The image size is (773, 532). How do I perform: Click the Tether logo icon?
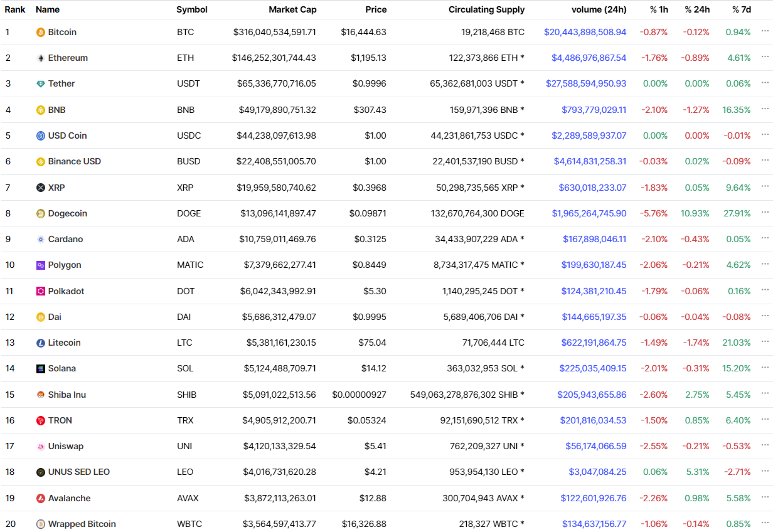(x=41, y=83)
